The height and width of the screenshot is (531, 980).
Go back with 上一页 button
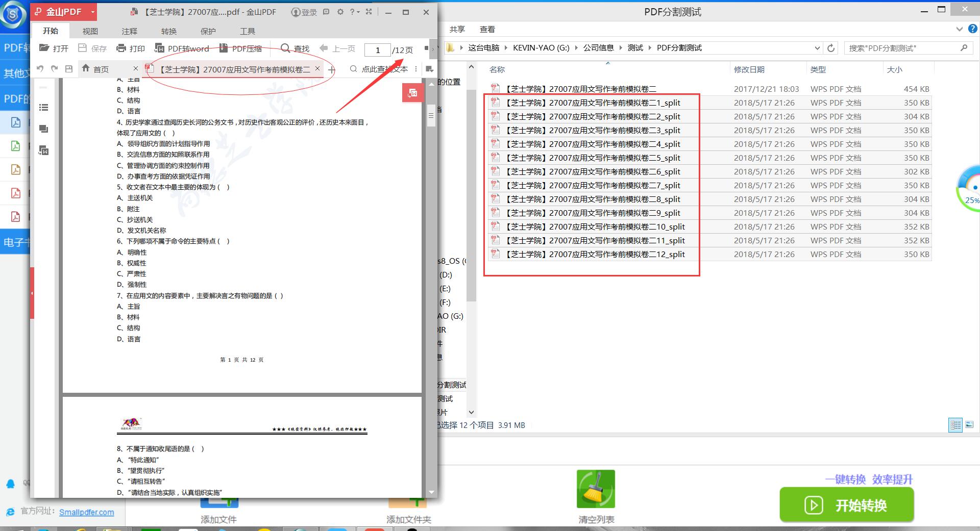pos(337,48)
